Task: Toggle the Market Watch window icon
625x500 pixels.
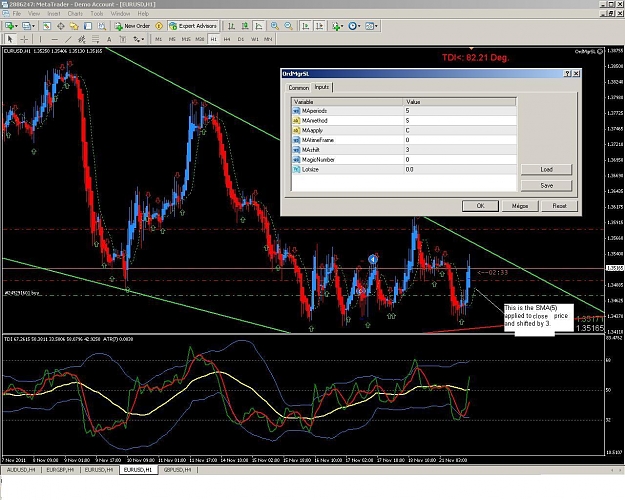Action: coord(47,26)
